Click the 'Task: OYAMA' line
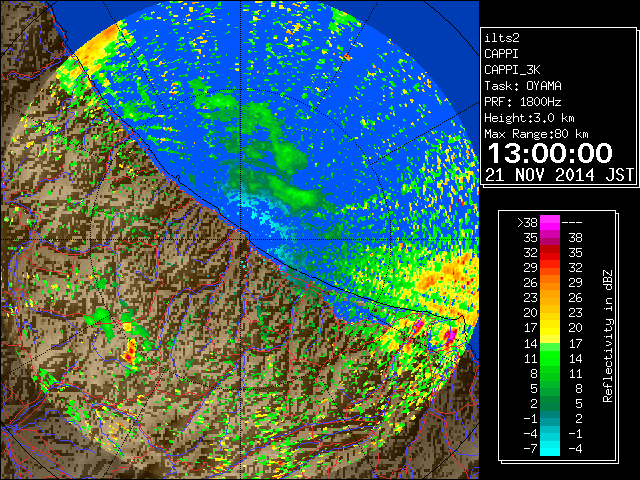Image resolution: width=640 pixels, height=480 pixels. tap(523, 86)
